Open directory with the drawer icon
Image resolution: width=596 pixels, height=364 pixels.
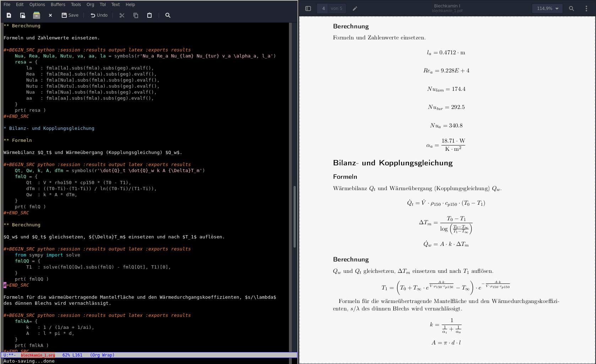coord(36,15)
